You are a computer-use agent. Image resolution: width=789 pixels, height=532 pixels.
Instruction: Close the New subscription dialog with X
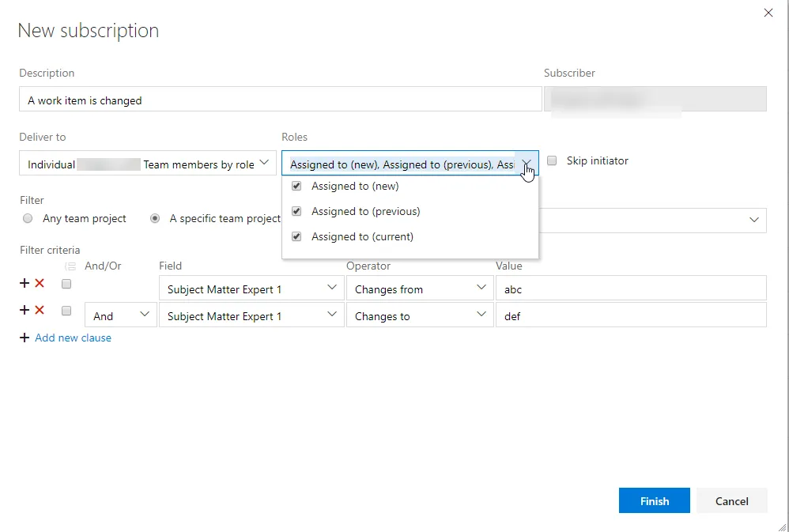(x=768, y=13)
